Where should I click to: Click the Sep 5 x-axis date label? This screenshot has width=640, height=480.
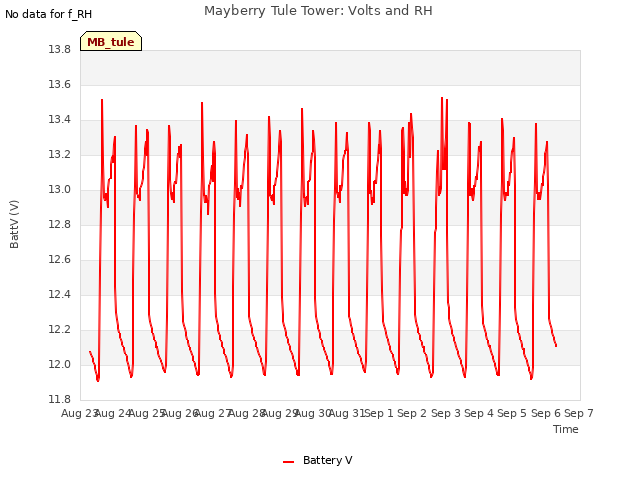pyautogui.click(x=512, y=413)
